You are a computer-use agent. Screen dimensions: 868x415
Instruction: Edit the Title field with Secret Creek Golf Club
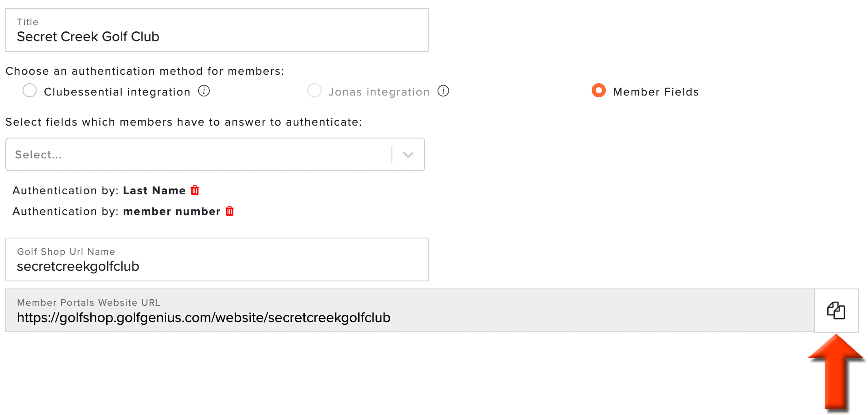217,30
